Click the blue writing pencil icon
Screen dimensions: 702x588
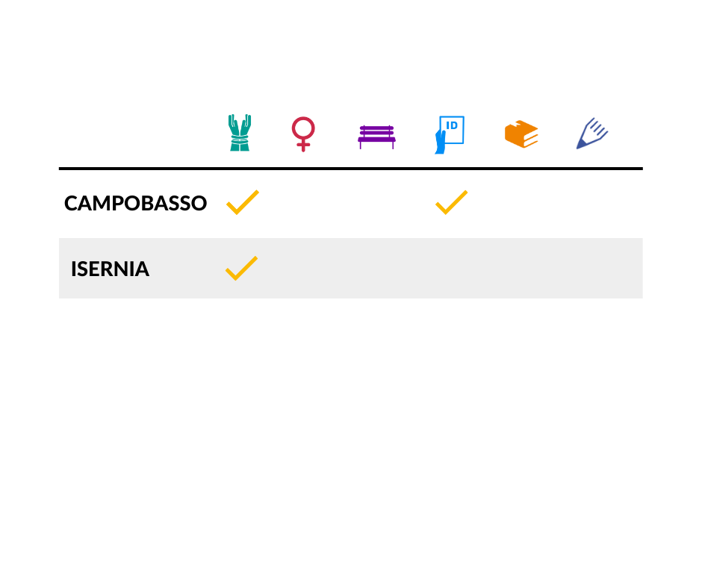tap(592, 134)
